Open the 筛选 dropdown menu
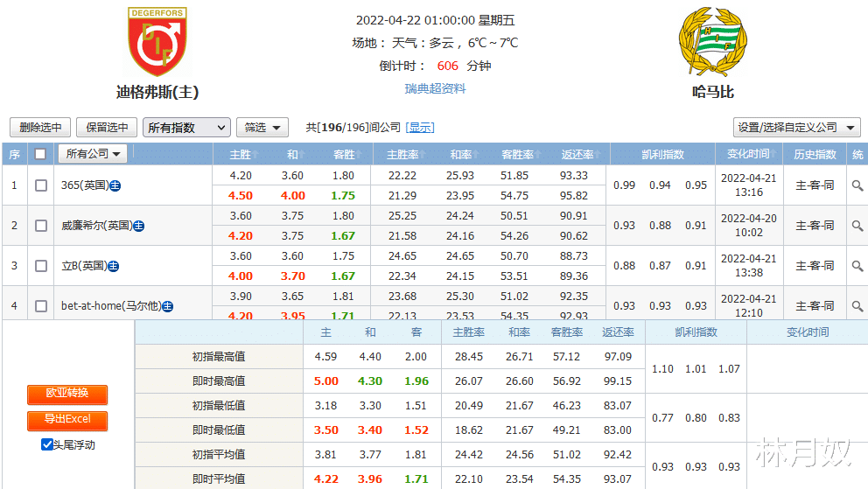Image resolution: width=868 pixels, height=489 pixels. tap(262, 127)
